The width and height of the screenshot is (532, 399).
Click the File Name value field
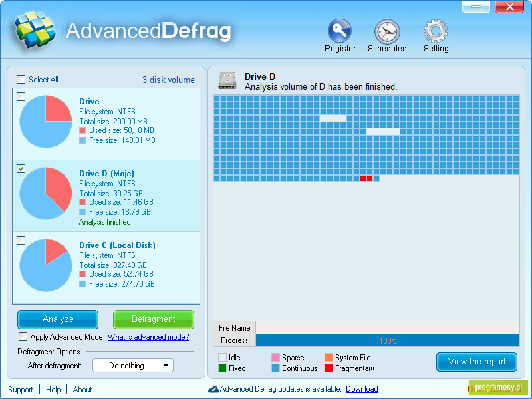pyautogui.click(x=388, y=328)
